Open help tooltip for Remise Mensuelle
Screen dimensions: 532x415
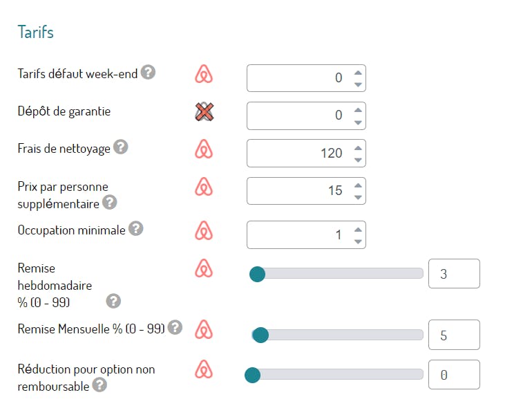tap(175, 327)
